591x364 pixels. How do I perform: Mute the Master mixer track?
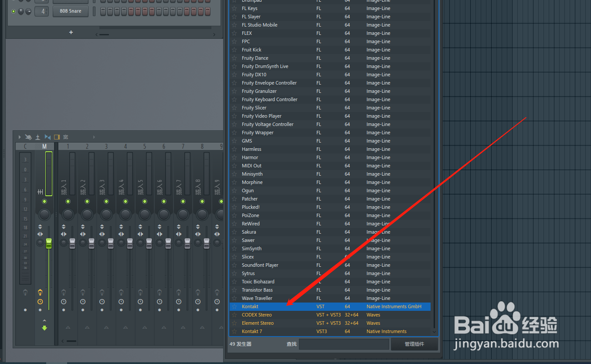(44, 201)
